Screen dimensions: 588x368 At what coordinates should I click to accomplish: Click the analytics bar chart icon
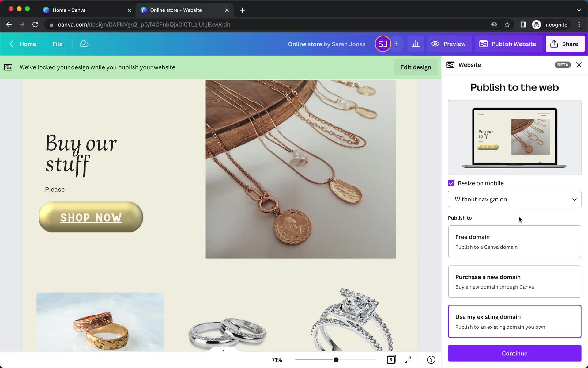click(x=415, y=44)
